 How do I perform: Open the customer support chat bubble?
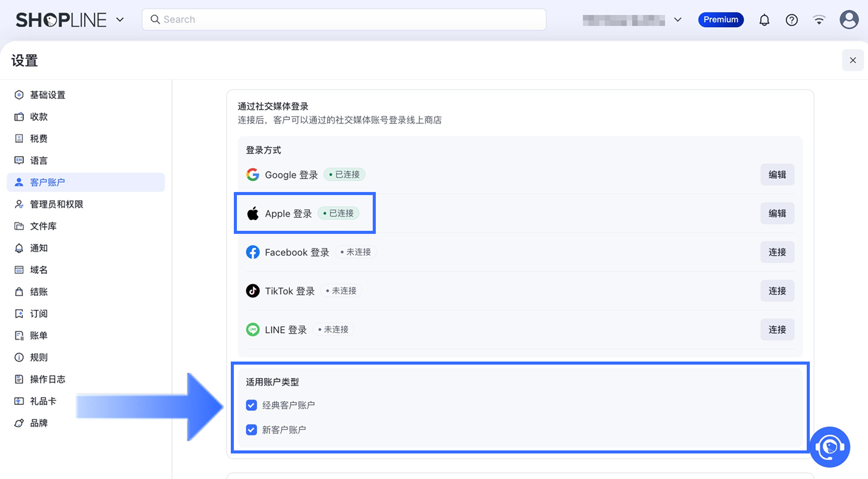pos(830,447)
